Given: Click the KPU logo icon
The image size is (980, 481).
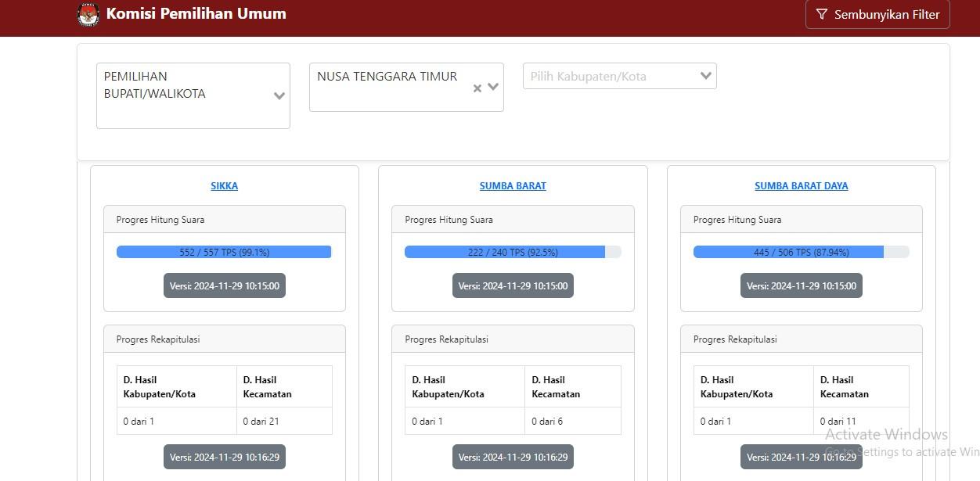Looking at the screenshot, I should pyautogui.click(x=88, y=13).
